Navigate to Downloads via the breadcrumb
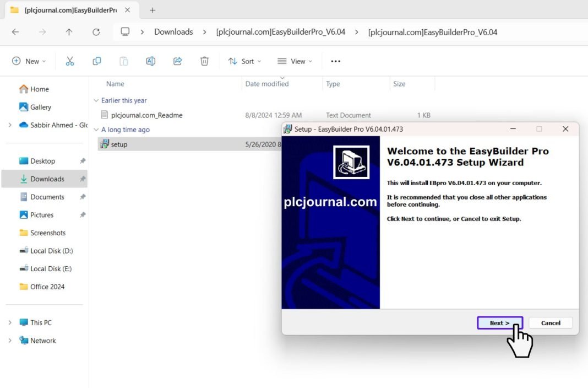The image size is (588, 388). 173,32
